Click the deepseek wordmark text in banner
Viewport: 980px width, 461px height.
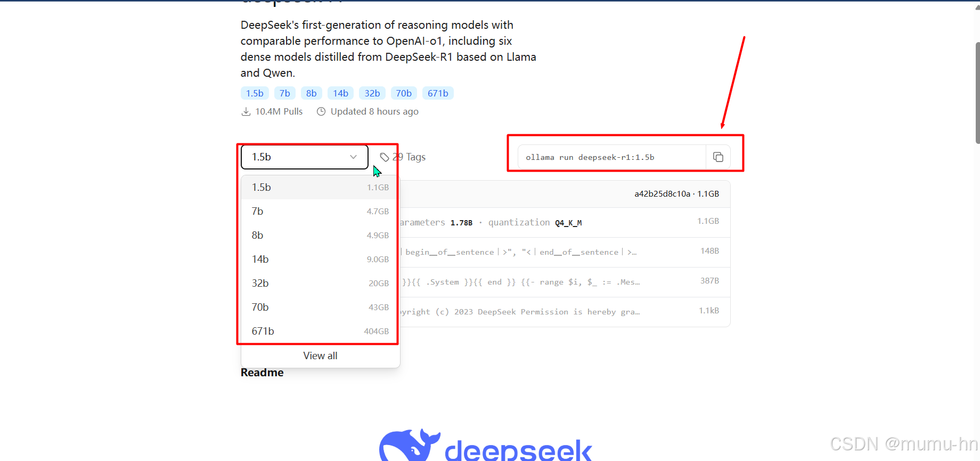tap(518, 450)
